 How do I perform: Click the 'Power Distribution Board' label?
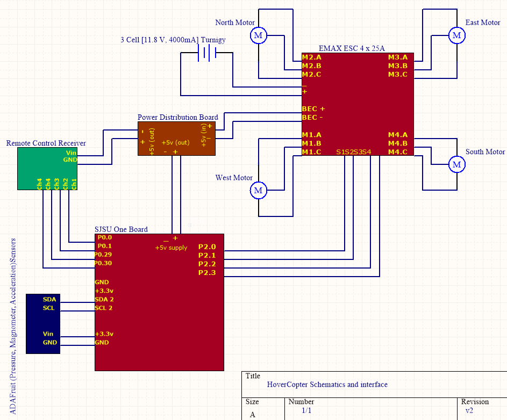coord(178,117)
